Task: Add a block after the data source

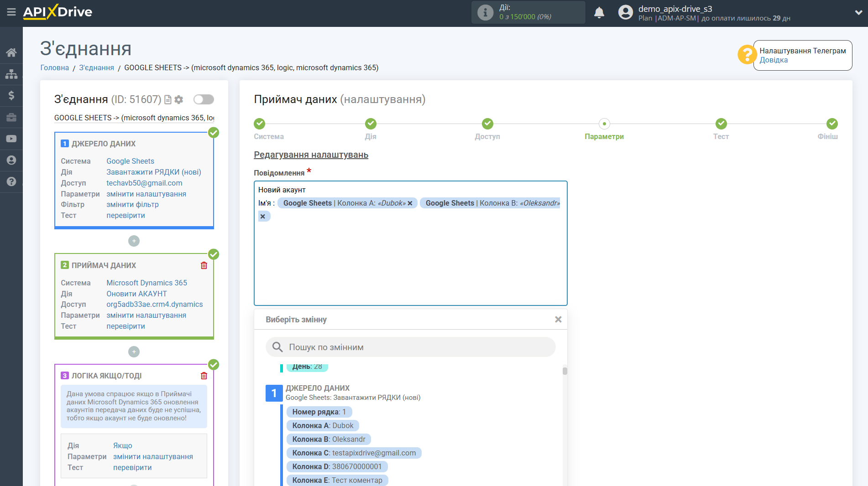Action: tap(134, 241)
